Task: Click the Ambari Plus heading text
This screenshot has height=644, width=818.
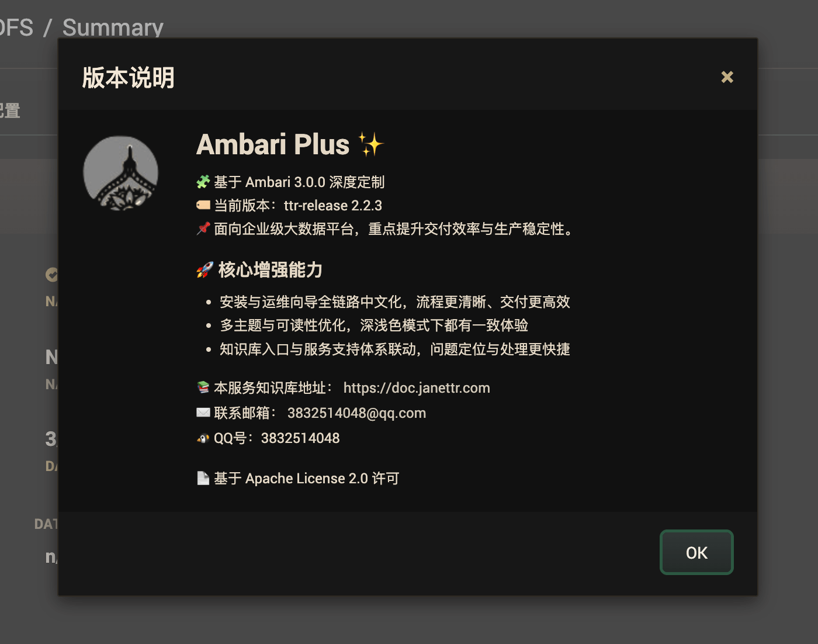Action: [x=273, y=145]
